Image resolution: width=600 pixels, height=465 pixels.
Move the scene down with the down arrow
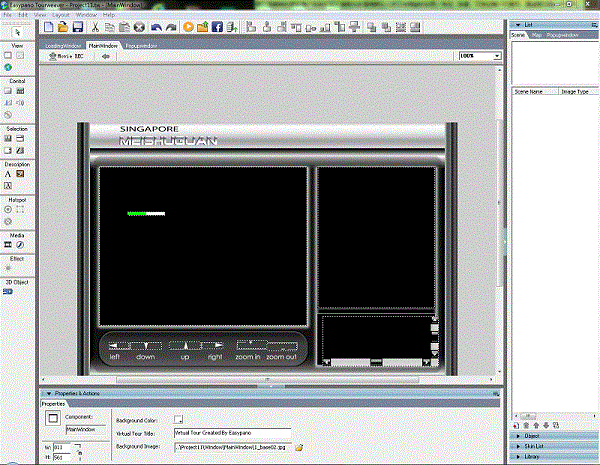(x=546, y=426)
